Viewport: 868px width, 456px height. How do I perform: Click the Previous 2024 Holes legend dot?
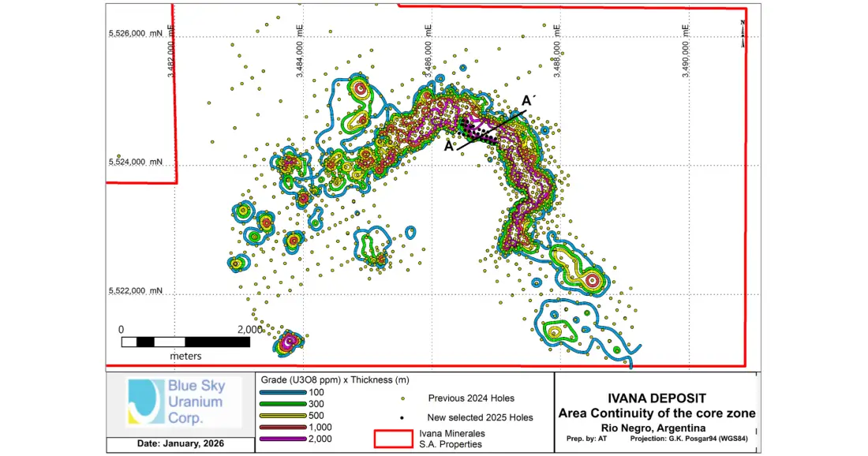pyautogui.click(x=402, y=398)
